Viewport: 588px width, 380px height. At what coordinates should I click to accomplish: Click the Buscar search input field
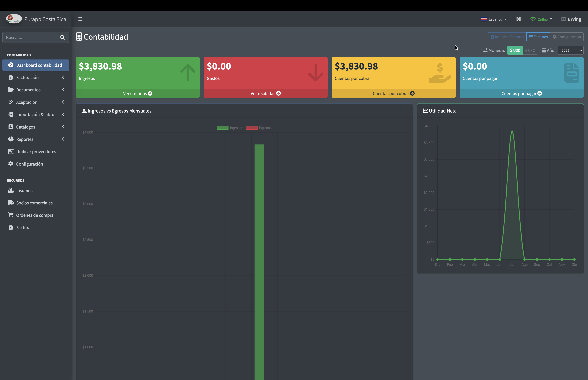29,37
